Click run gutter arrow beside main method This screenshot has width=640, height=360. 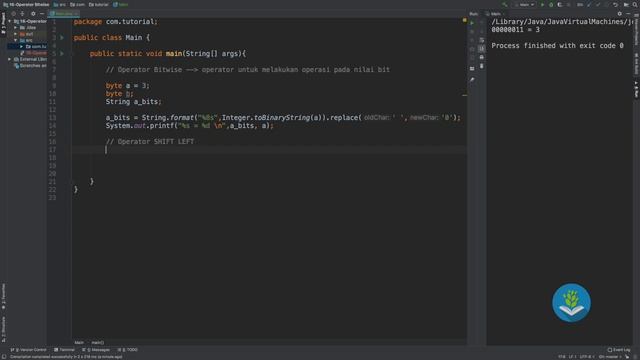[x=62, y=53]
